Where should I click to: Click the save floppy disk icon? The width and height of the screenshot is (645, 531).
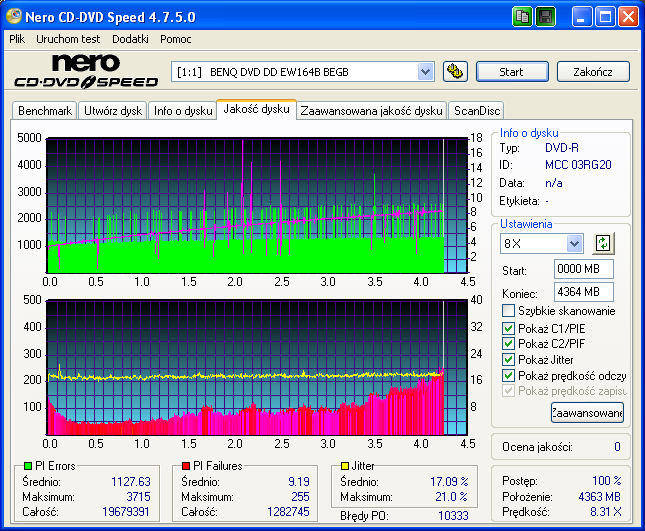[546, 17]
